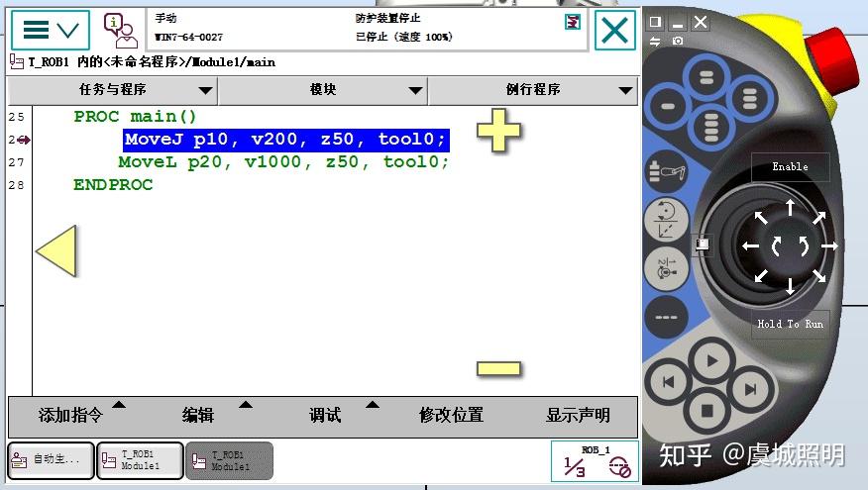Close the program editor with X
Screen dimensions: 868x490
(615, 31)
